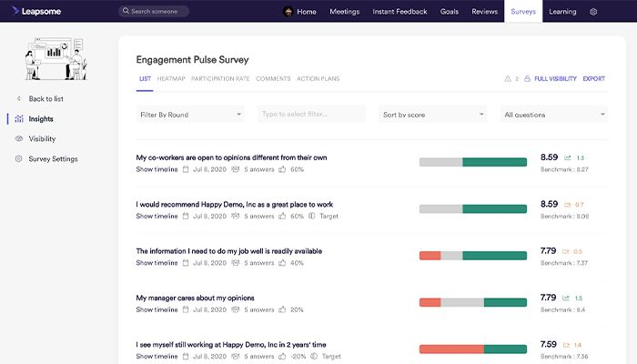Expand the Filter By Round dropdown
The height and width of the screenshot is (364, 637).
[190, 115]
